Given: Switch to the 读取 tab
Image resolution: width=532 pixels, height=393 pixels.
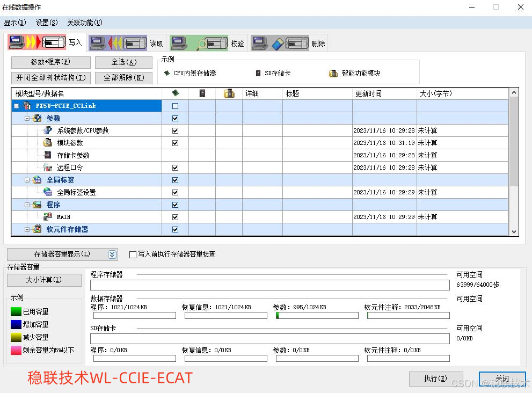Looking at the screenshot, I should (x=126, y=43).
